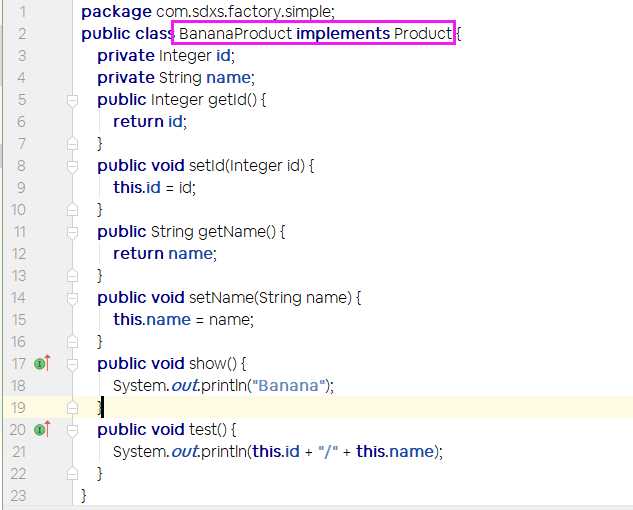633x510 pixels.
Task: Place cursor on the "Banana" string literal
Action: pyautogui.click(x=288, y=386)
